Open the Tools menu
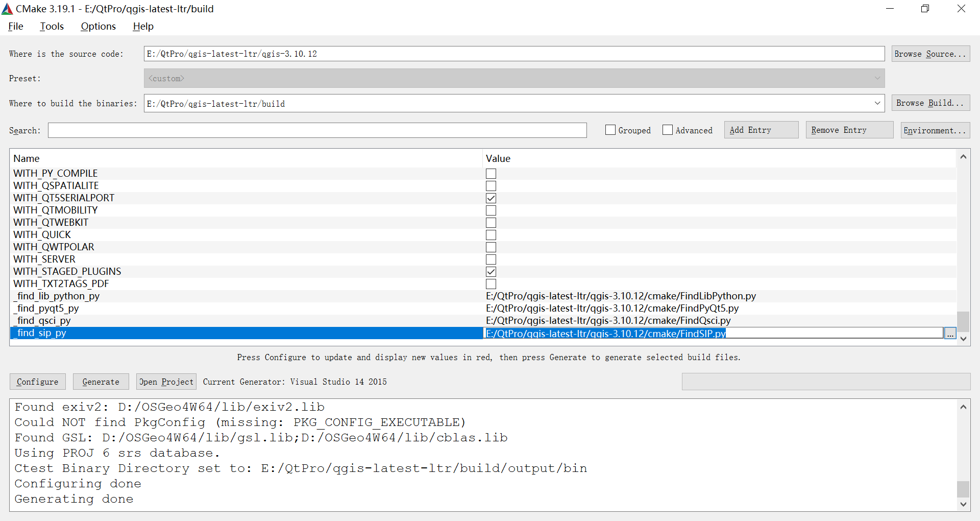 (52, 26)
